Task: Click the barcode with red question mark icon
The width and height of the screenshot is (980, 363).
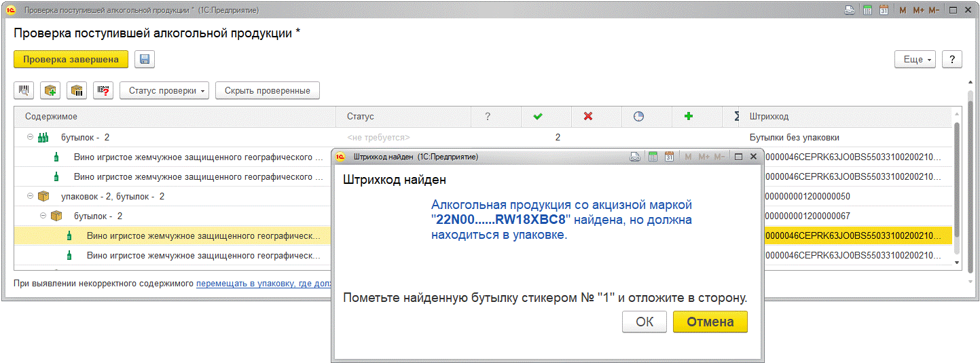Action: pos(103,91)
